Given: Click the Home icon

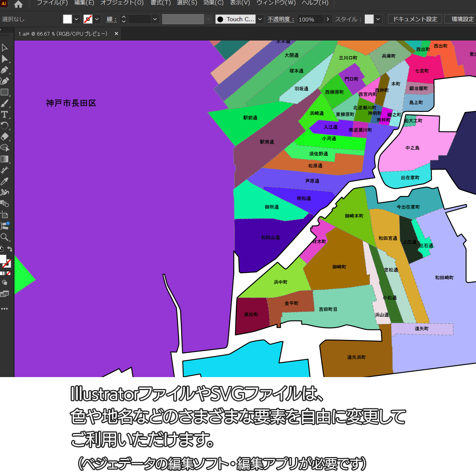Looking at the screenshot, I should pyautogui.click(x=18, y=4).
